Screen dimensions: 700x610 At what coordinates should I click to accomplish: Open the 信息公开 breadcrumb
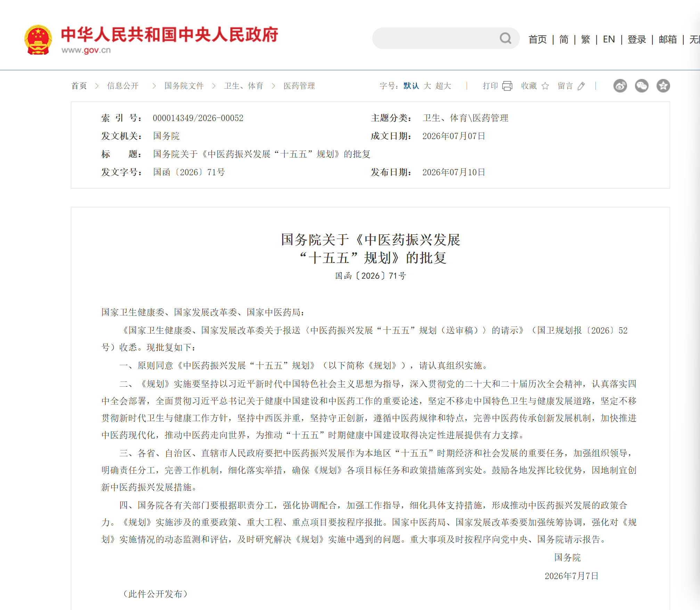pyautogui.click(x=123, y=86)
